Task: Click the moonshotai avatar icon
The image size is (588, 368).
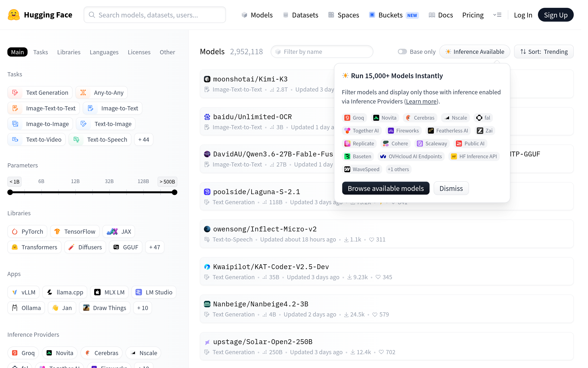Action: click(x=207, y=79)
